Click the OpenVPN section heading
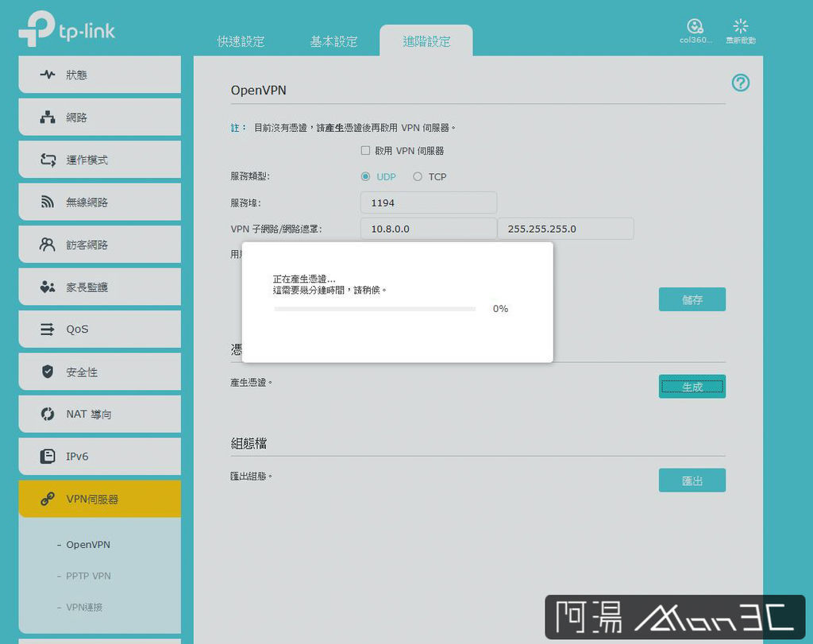The image size is (813, 644). [x=258, y=91]
